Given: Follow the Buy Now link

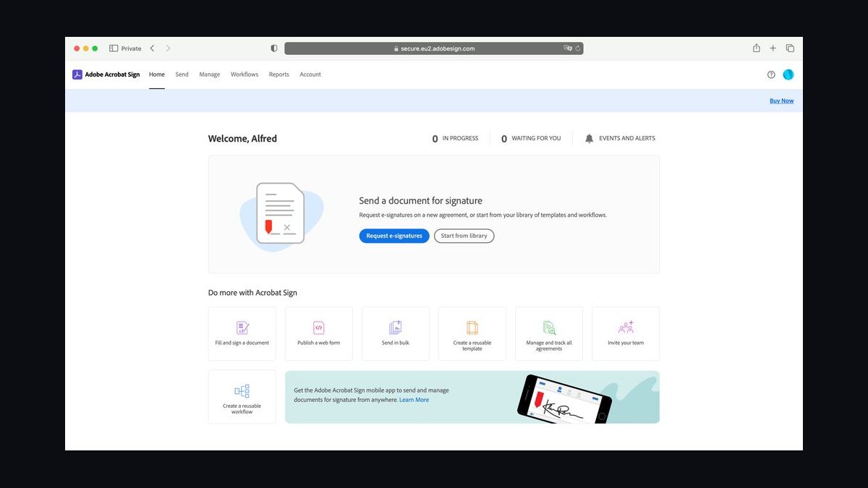Looking at the screenshot, I should (x=781, y=101).
